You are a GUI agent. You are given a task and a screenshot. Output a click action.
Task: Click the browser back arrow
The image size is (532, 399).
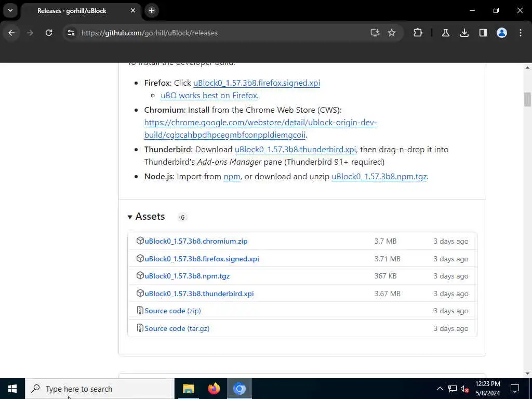(11, 33)
